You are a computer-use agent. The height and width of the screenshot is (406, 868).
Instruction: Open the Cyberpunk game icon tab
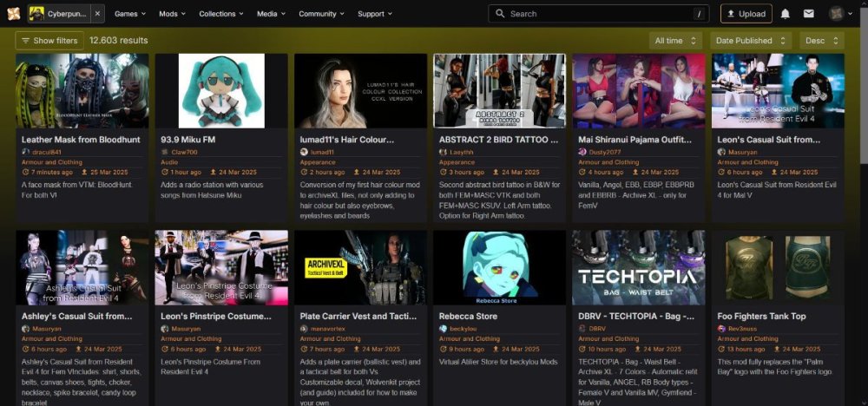(x=59, y=14)
